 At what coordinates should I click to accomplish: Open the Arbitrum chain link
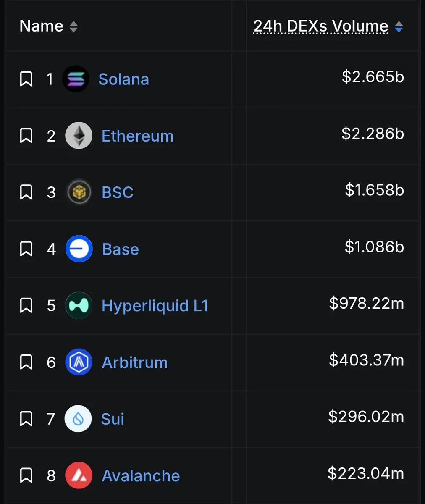pos(135,362)
